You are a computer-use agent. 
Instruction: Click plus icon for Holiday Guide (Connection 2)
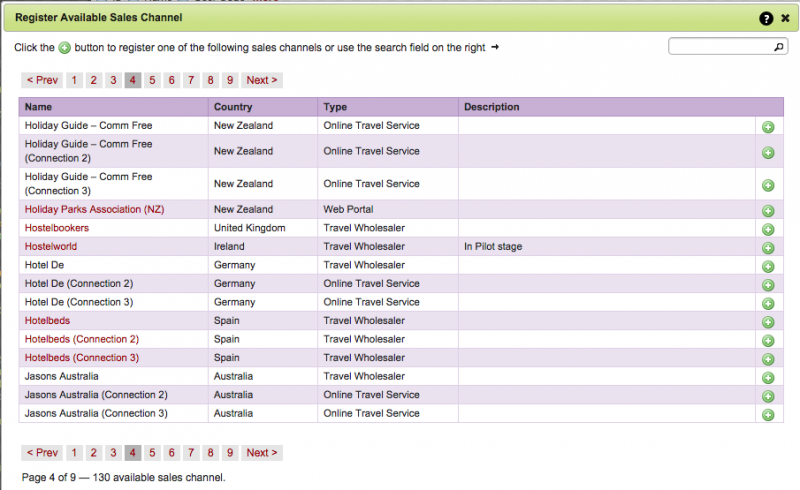pyautogui.click(x=768, y=153)
